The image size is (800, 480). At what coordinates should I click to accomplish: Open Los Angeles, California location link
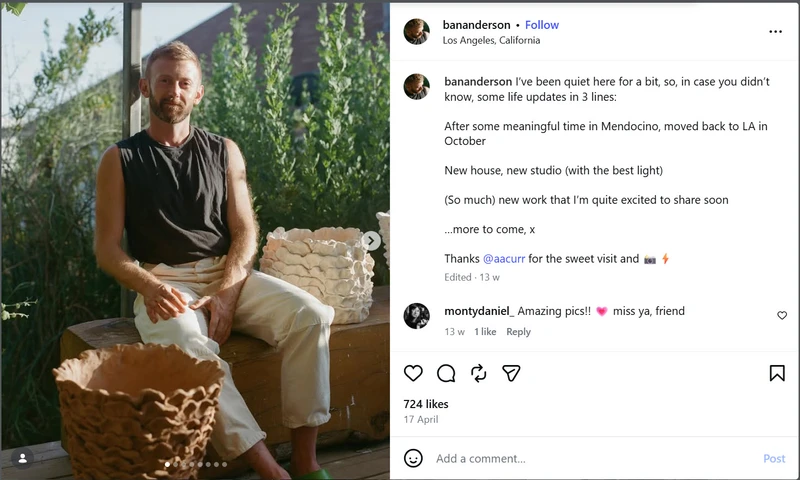tap(491, 40)
